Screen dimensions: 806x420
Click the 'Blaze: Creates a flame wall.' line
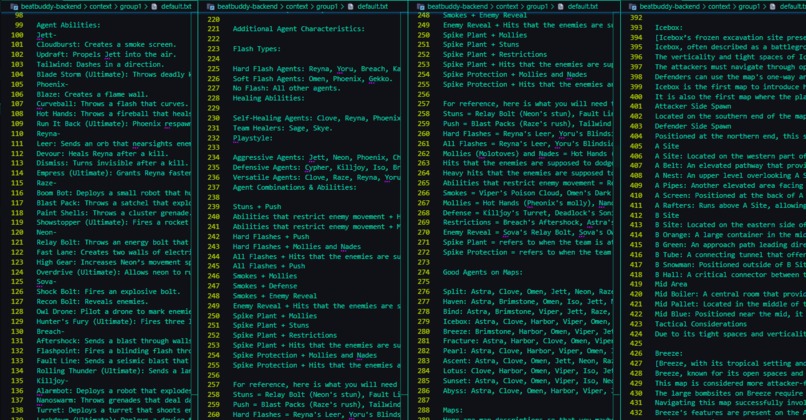click(92, 94)
